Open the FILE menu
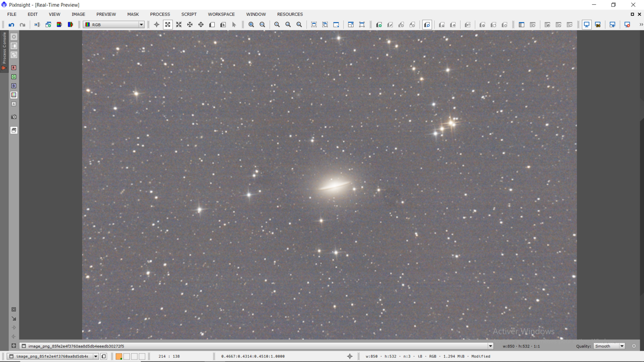This screenshot has width=644, height=362. 12,14
